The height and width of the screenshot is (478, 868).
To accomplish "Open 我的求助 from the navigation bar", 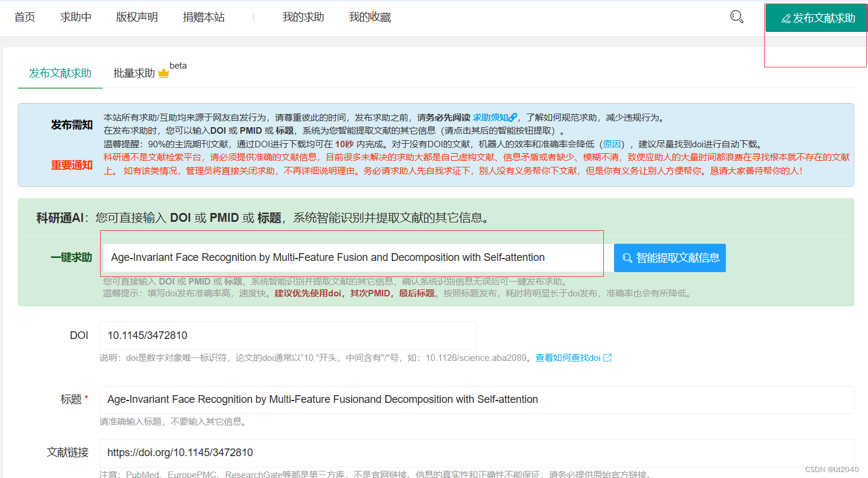I will point(303,17).
